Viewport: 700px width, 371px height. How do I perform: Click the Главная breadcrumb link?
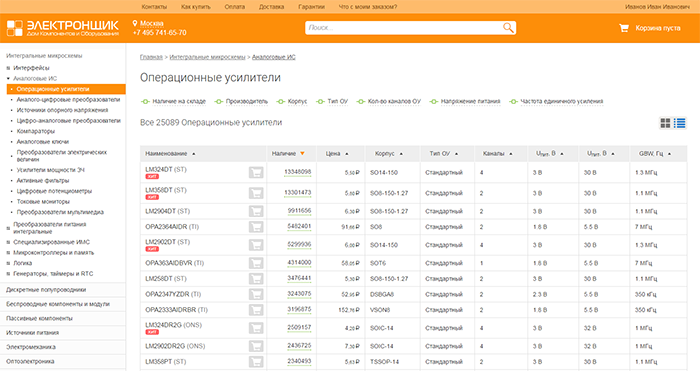tap(151, 57)
